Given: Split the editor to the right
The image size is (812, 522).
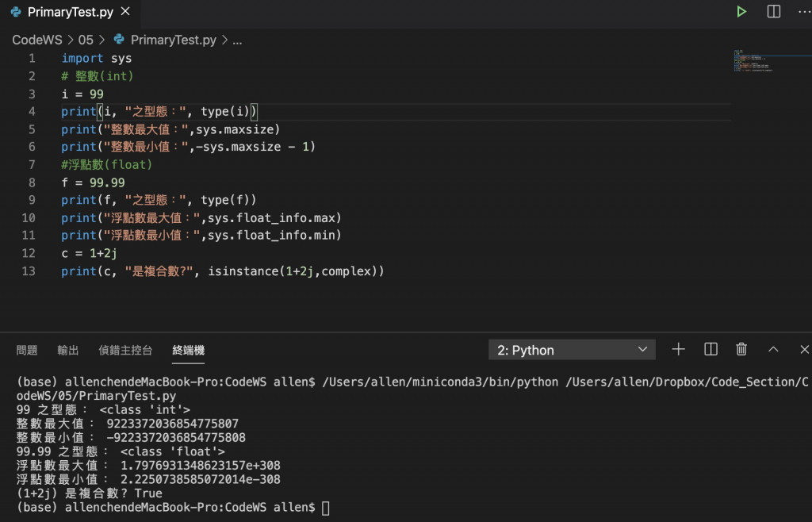Looking at the screenshot, I should pyautogui.click(x=774, y=11).
